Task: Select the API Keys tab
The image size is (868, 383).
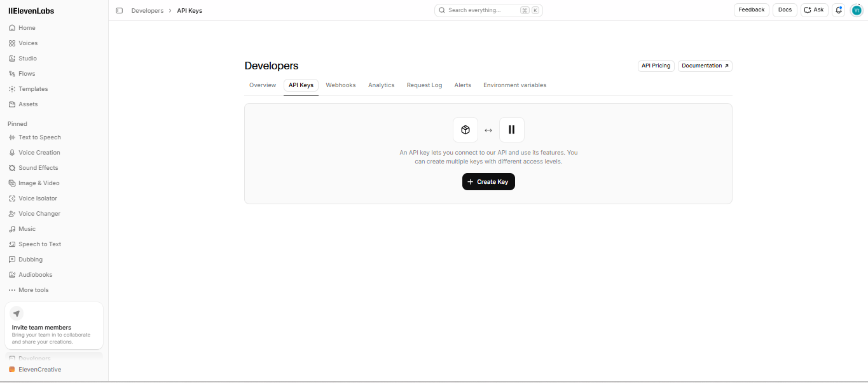Action: [x=301, y=85]
